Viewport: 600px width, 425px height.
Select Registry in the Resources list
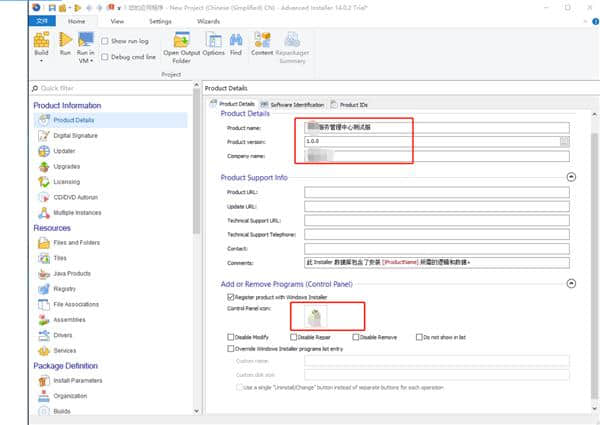pos(67,288)
